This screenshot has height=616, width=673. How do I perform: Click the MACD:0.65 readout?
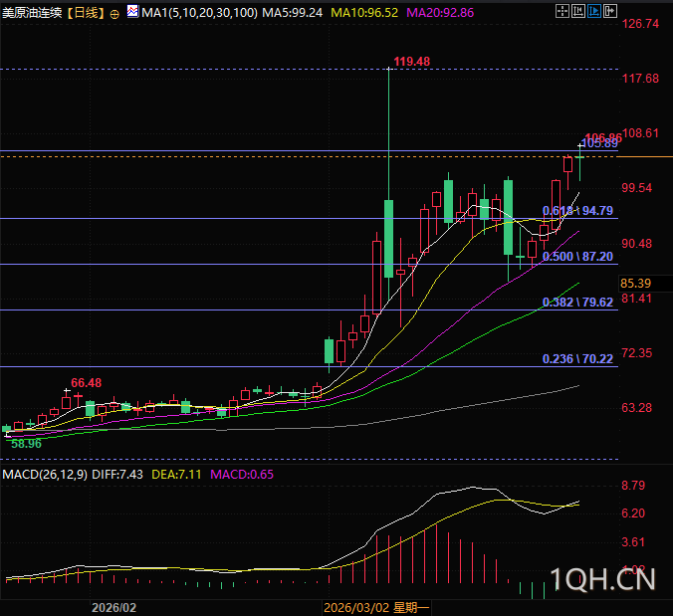pyautogui.click(x=242, y=475)
